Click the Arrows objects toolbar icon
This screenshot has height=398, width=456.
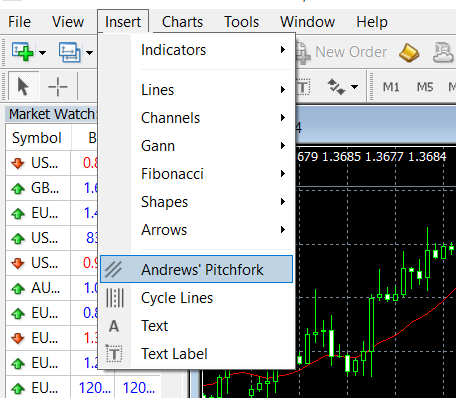(336, 87)
